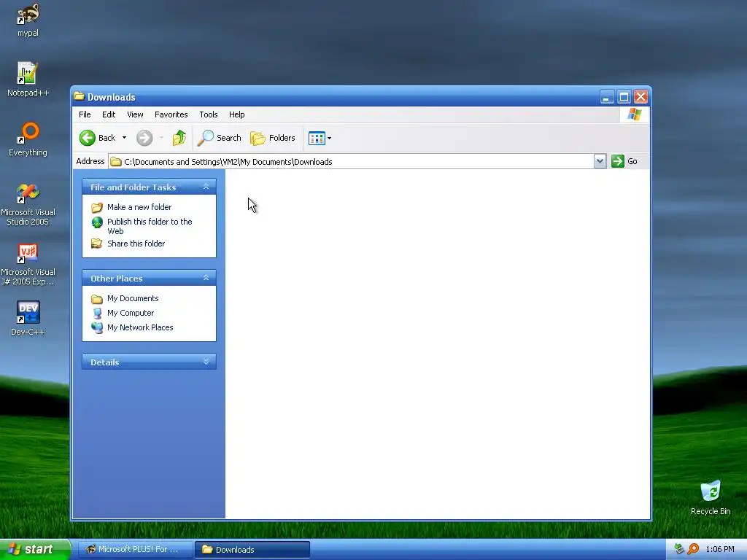Collapse the Other Places panel
Image resolution: width=747 pixels, height=560 pixels.
point(206,278)
